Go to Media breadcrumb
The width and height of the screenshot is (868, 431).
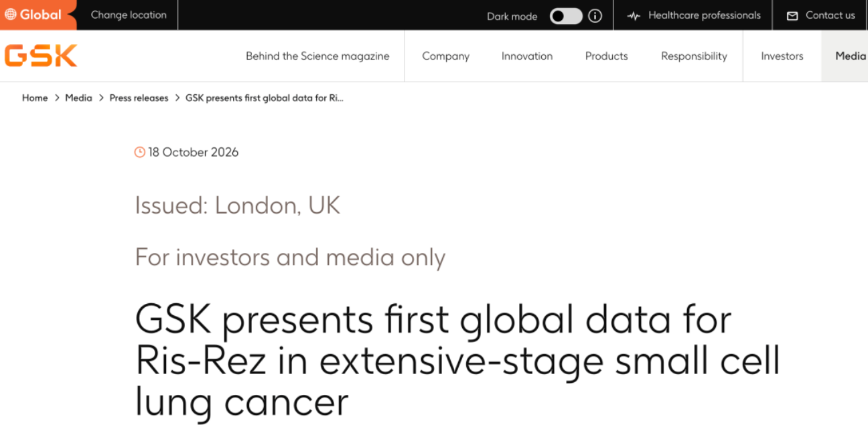click(78, 98)
